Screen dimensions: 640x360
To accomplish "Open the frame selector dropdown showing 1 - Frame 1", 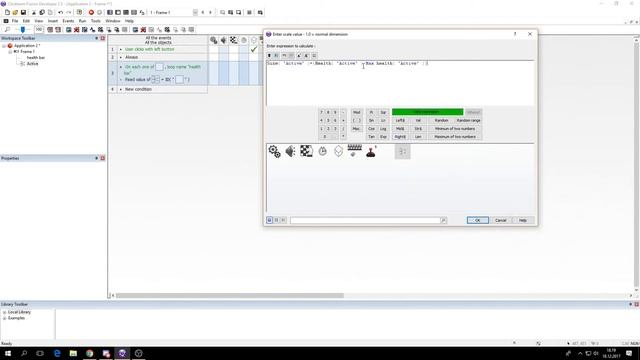I will coord(195,13).
